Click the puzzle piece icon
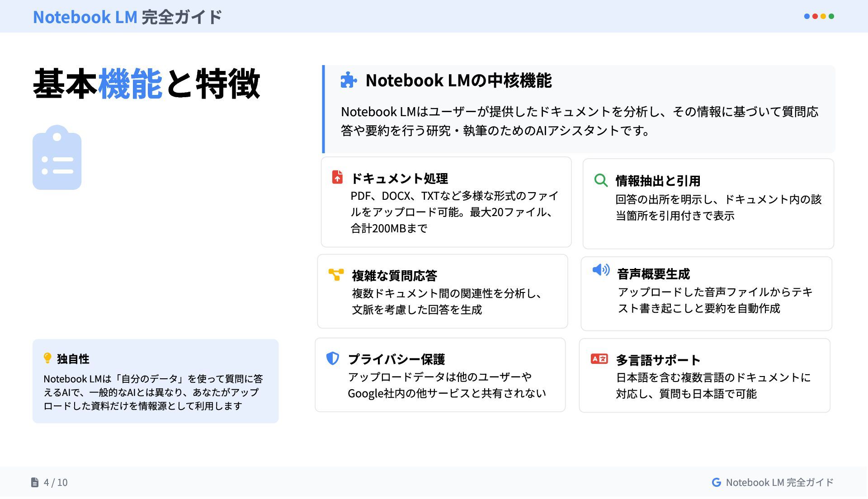Viewport: 868px width, 499px height. click(348, 80)
